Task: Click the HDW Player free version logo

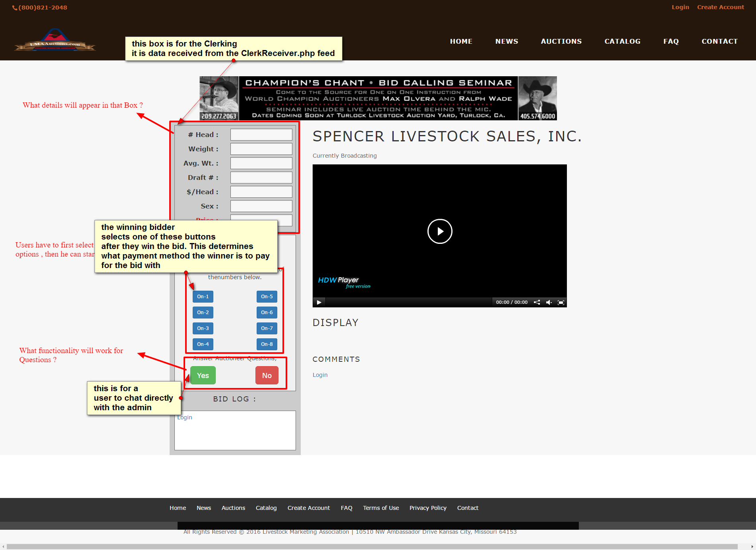Action: 344,282
